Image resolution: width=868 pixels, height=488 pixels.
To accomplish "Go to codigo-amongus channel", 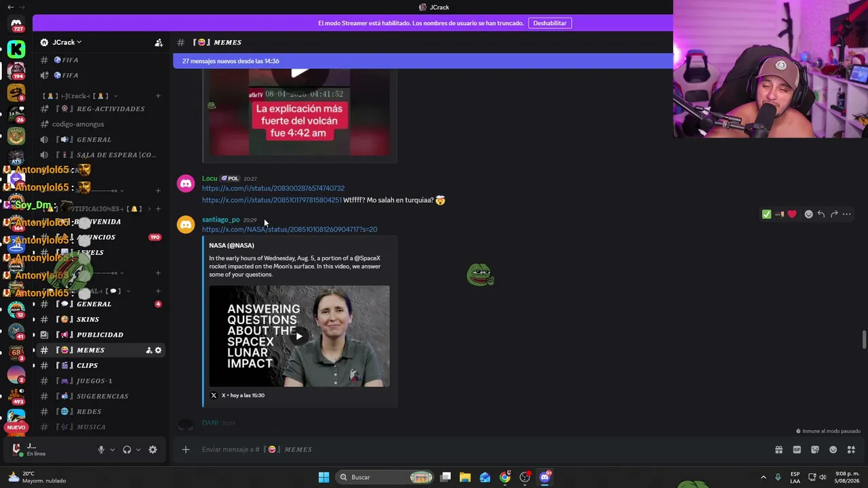I will tap(100, 124).
